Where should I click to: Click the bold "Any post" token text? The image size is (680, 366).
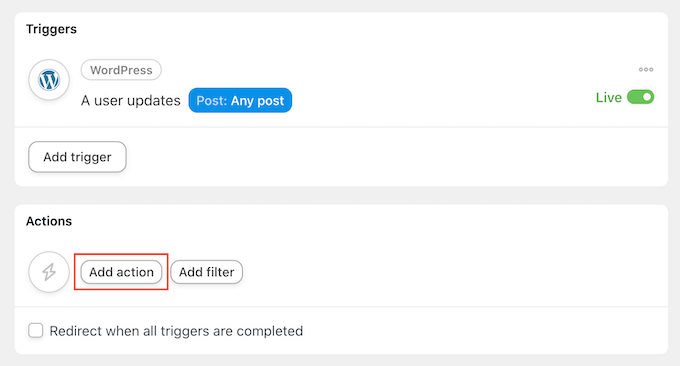pos(257,101)
